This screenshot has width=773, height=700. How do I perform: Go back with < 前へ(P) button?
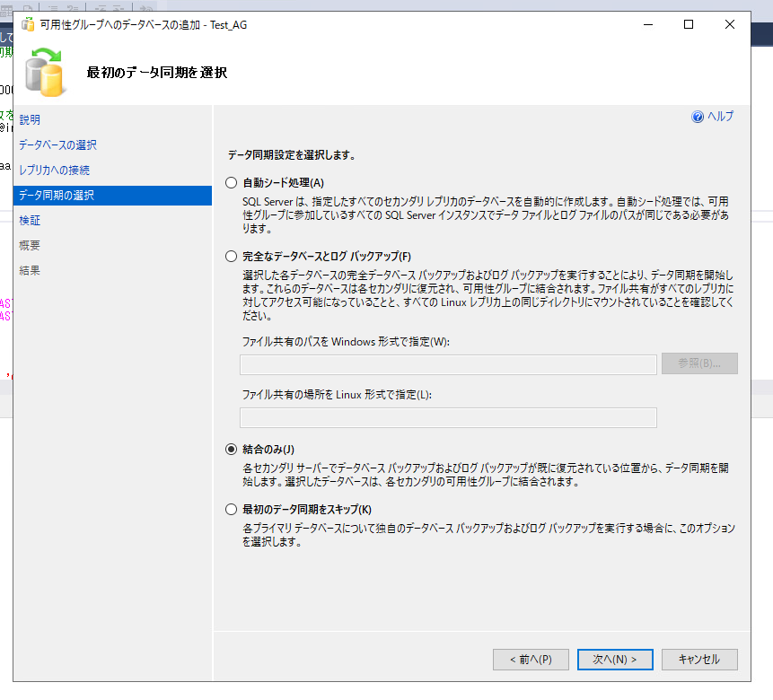(x=531, y=659)
